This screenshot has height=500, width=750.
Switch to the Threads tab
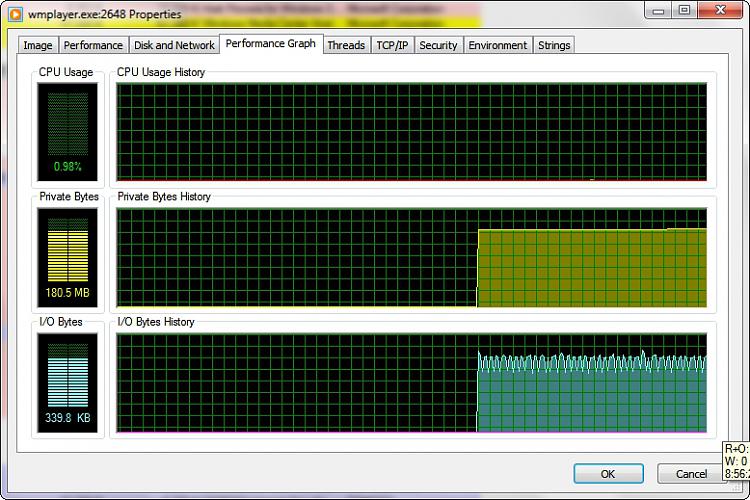[x=346, y=45]
